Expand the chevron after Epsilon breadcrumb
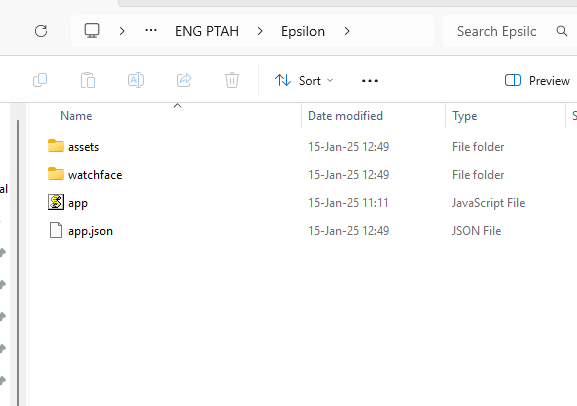The image size is (577, 406). click(347, 31)
